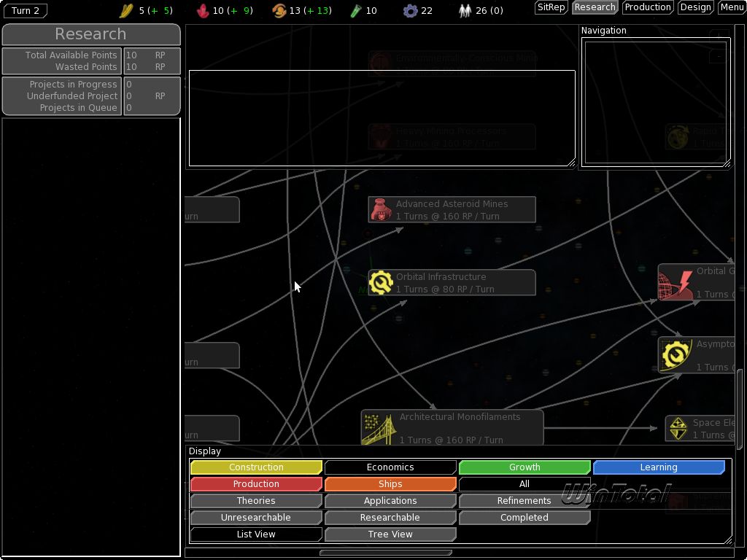This screenshot has height=560, width=747.
Task: Click the Space Elevator tech icon
Action: coord(678,428)
